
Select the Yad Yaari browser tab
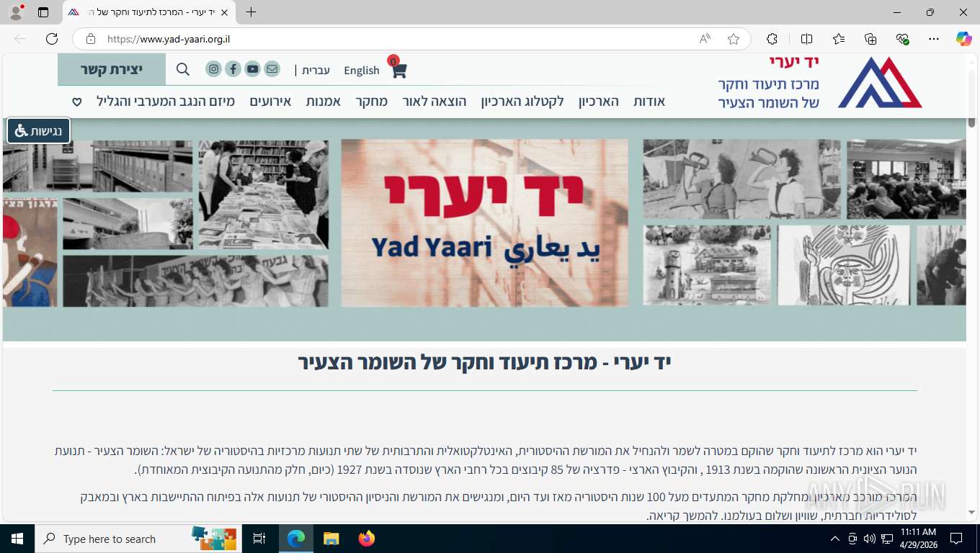click(149, 12)
